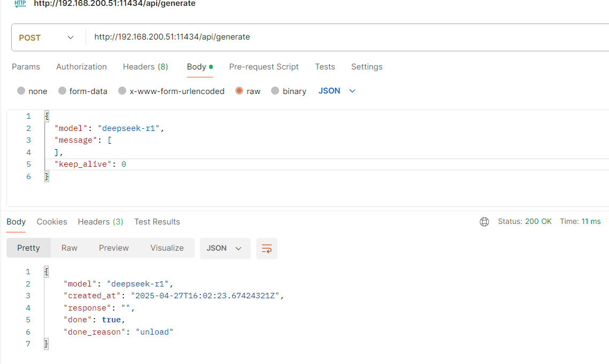Click the "message" key in request body

[x=75, y=140]
